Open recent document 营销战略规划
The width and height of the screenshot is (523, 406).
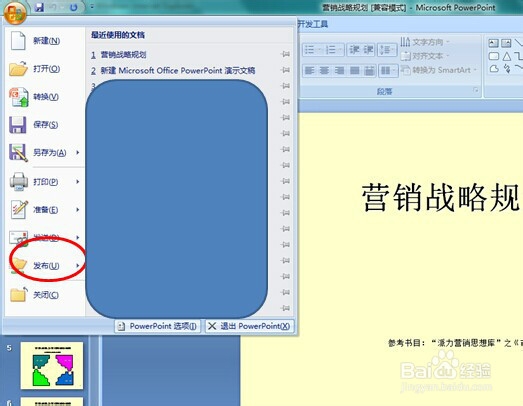(x=123, y=54)
